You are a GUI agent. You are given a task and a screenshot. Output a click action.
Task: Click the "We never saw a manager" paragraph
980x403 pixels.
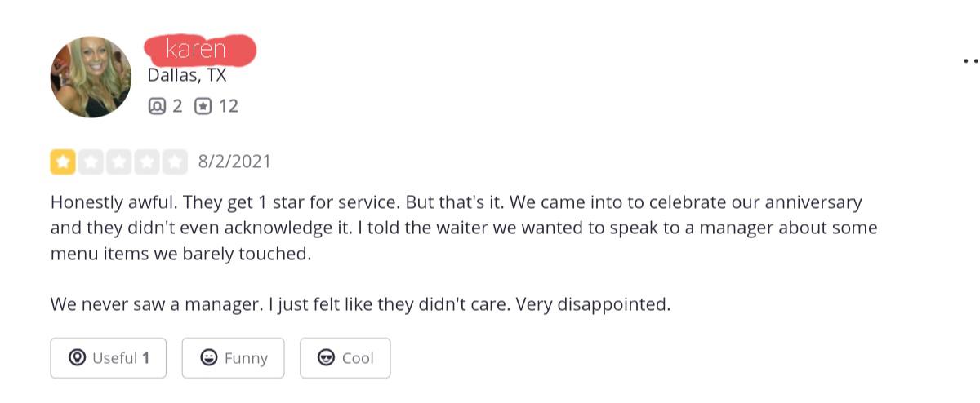tap(359, 304)
